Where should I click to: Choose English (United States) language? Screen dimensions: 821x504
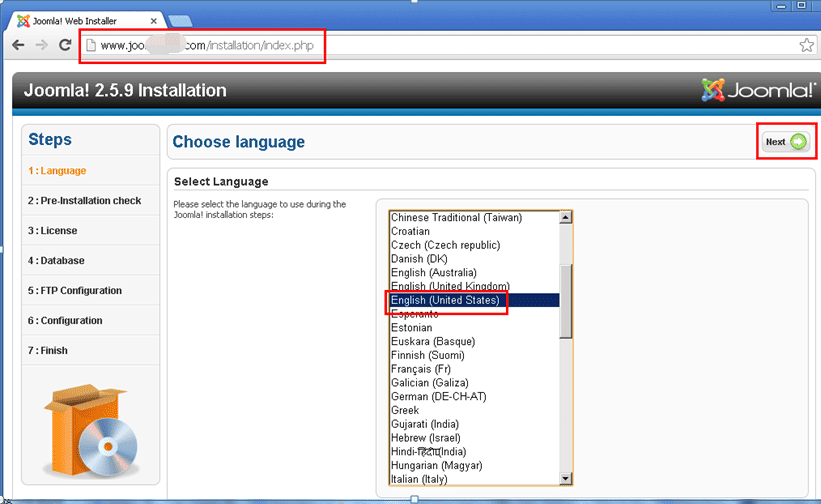474,300
